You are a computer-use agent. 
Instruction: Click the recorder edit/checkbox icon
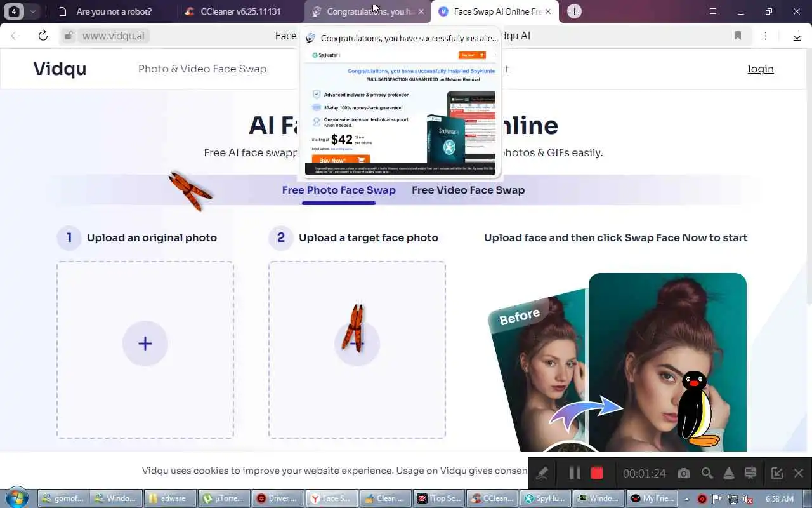(776, 473)
